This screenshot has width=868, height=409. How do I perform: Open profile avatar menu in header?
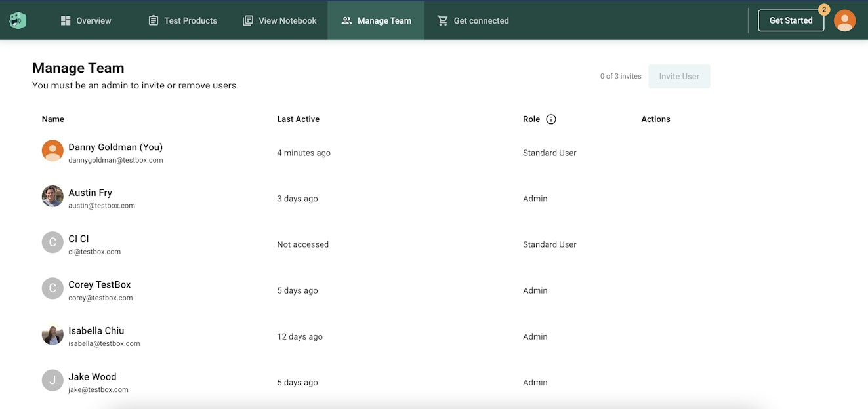coord(844,20)
